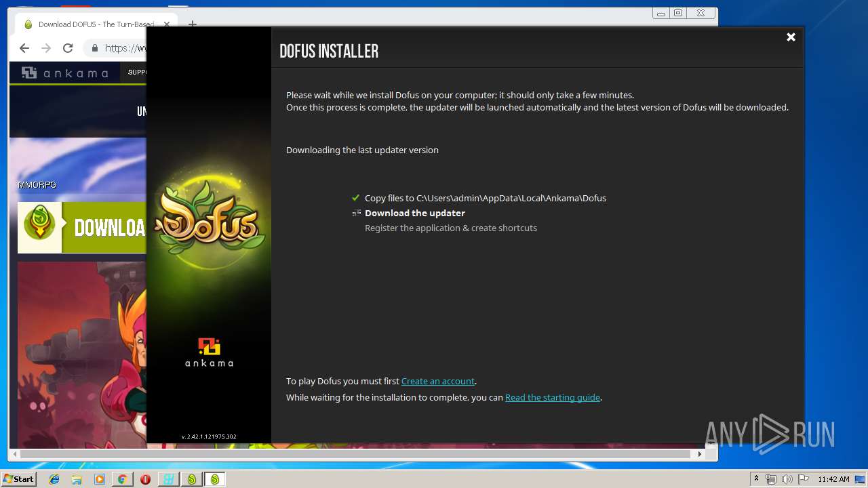This screenshot has height=488, width=868.
Task: Open Action Center flag tray icon
Action: (803, 479)
